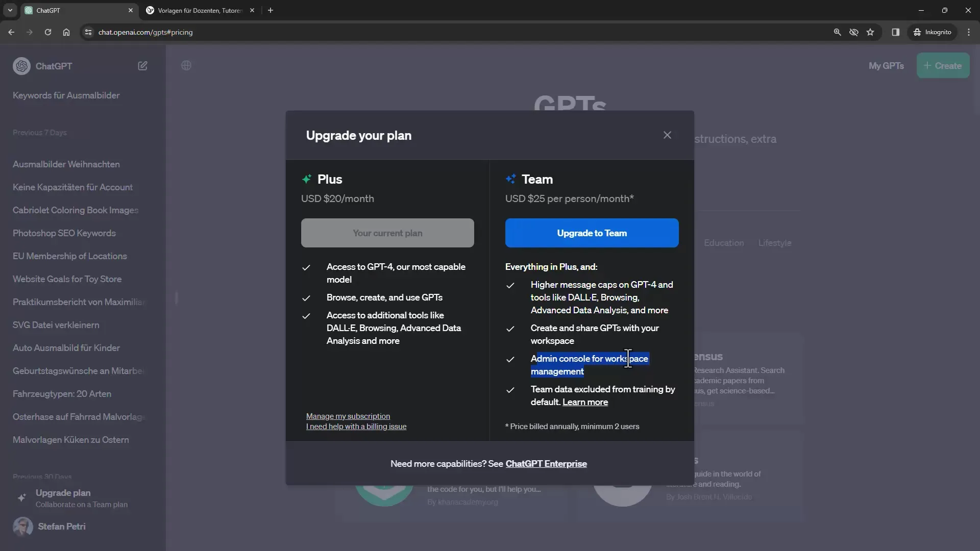Click the ChatGPT home icon
The width and height of the screenshot is (980, 551).
(x=21, y=65)
